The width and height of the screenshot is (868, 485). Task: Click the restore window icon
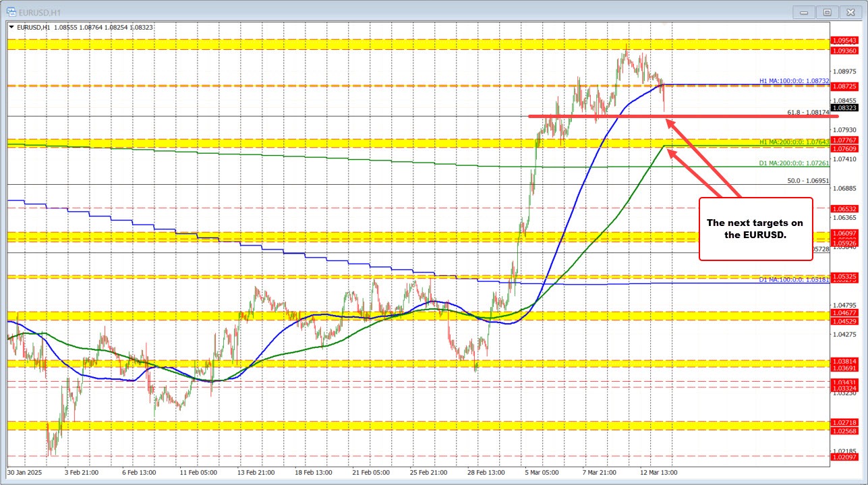[827, 11]
